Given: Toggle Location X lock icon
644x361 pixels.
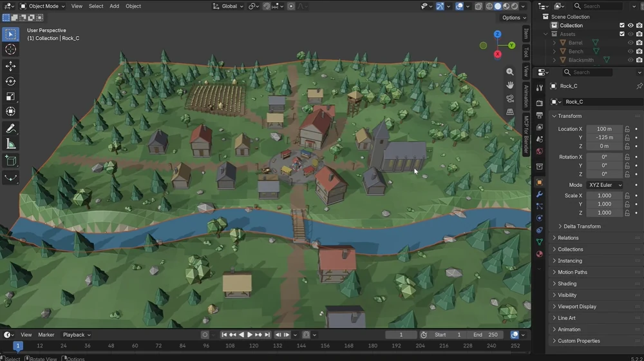Looking at the screenshot, I should pyautogui.click(x=627, y=129).
